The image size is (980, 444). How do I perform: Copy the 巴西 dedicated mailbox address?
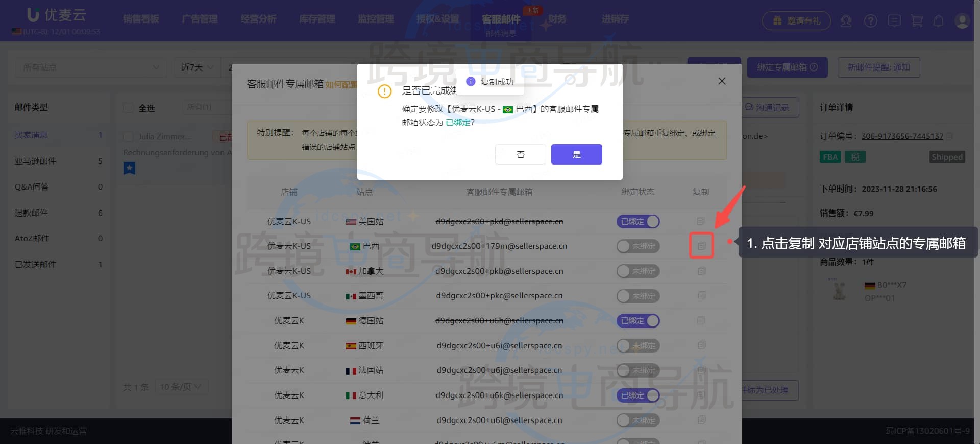point(701,246)
